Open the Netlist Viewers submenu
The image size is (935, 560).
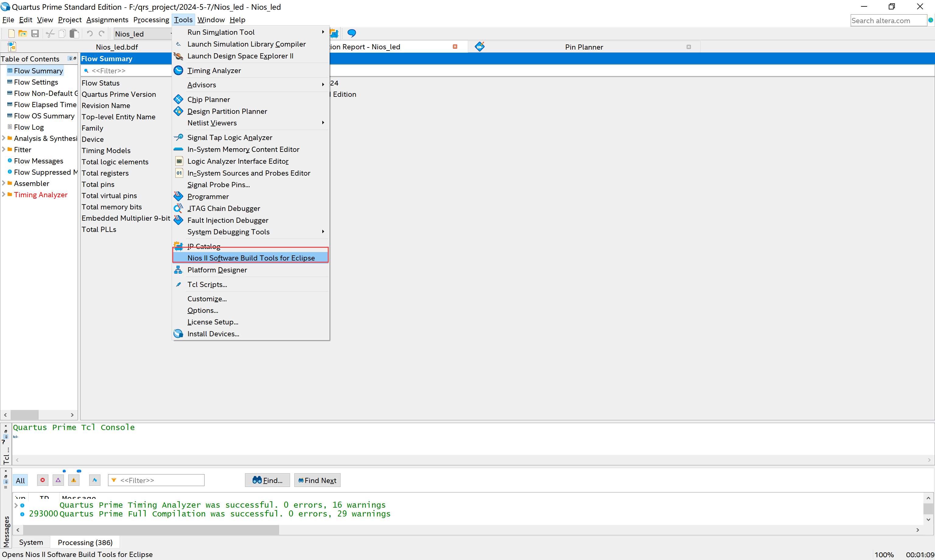250,123
